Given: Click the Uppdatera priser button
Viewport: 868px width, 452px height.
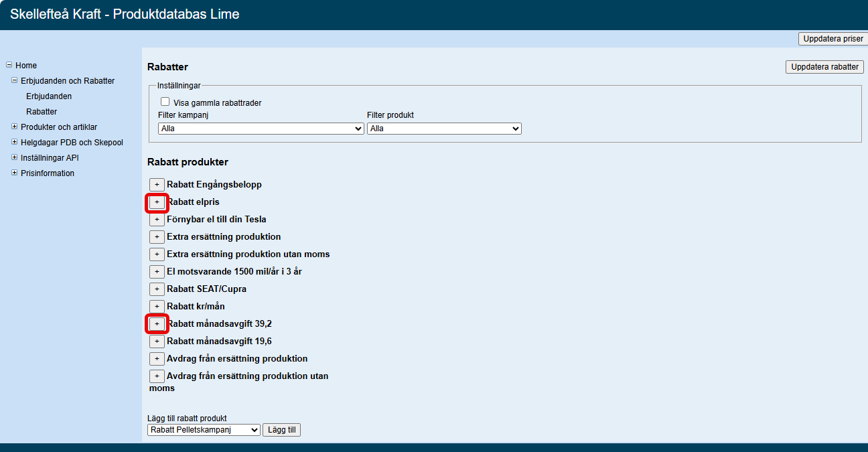Looking at the screenshot, I should click(833, 39).
